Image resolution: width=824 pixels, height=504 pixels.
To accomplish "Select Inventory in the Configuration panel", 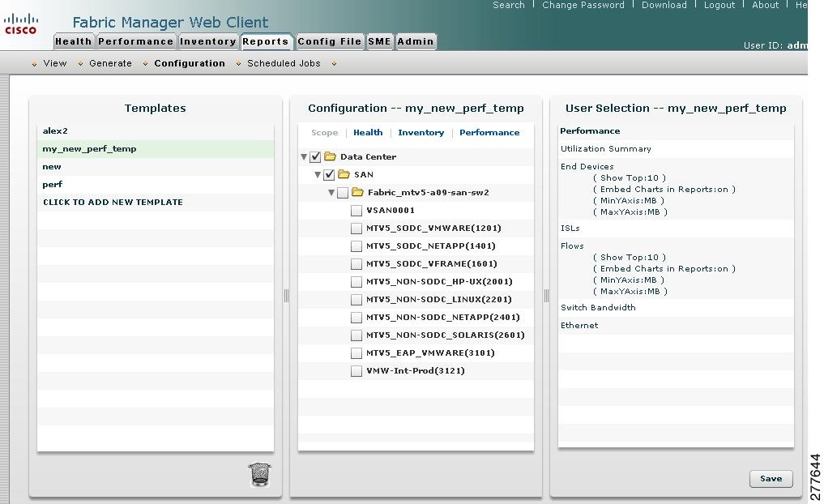I will pos(421,132).
